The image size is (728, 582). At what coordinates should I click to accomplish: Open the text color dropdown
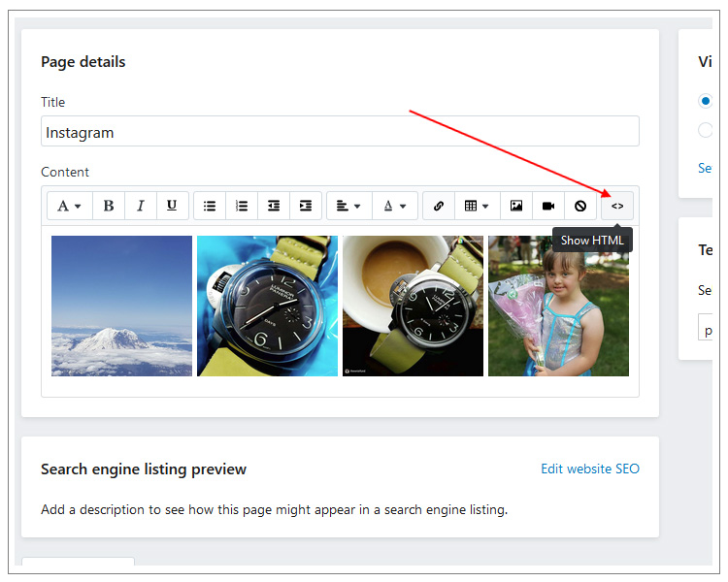tap(395, 206)
